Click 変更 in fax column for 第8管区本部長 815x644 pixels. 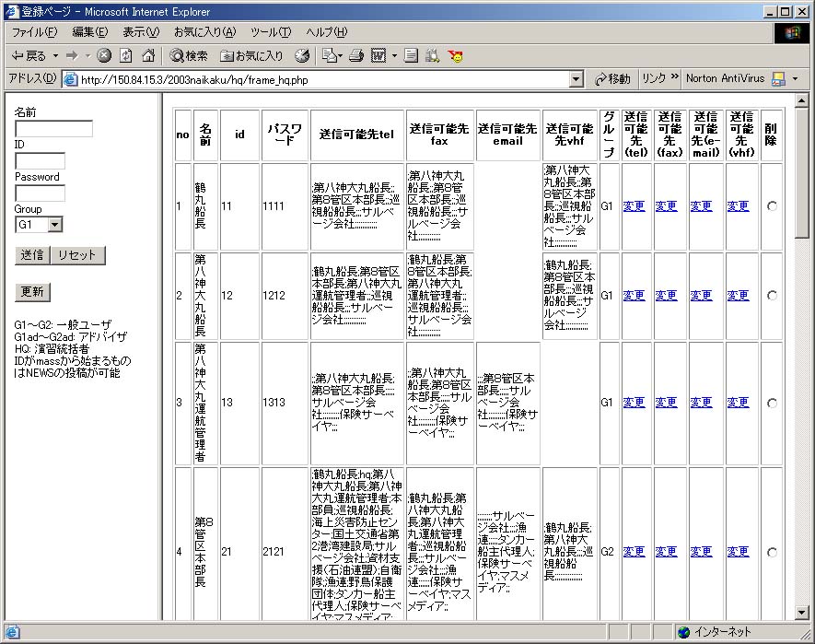(666, 551)
